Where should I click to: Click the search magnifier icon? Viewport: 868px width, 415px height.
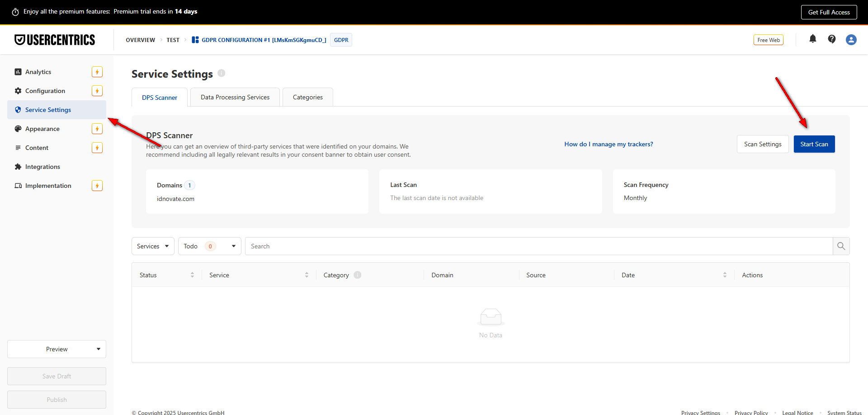pos(841,246)
